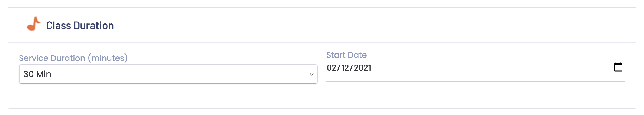This screenshot has width=644, height=115.
Task: Select the month "02" in the date
Action: [x=331, y=68]
